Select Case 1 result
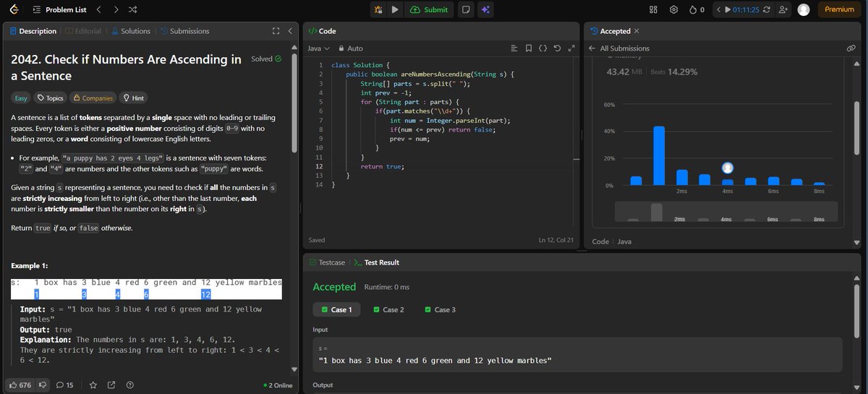 (336, 309)
